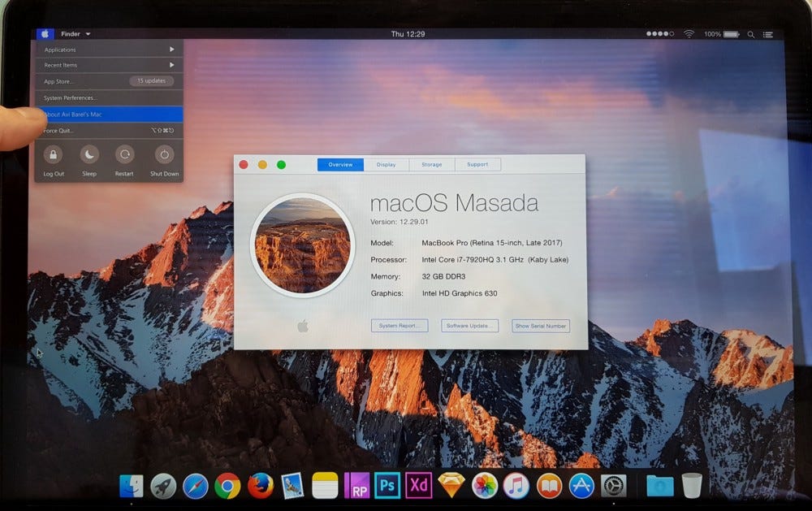Open the Trash in the dock
This screenshot has height=511, width=812.
click(x=692, y=486)
